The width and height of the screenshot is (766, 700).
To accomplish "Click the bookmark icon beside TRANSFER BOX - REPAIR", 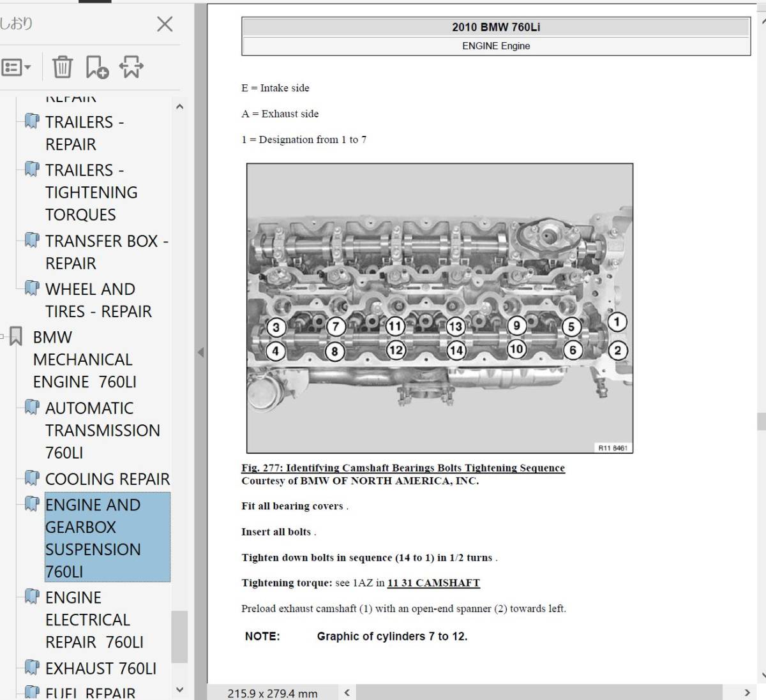I will [32, 241].
